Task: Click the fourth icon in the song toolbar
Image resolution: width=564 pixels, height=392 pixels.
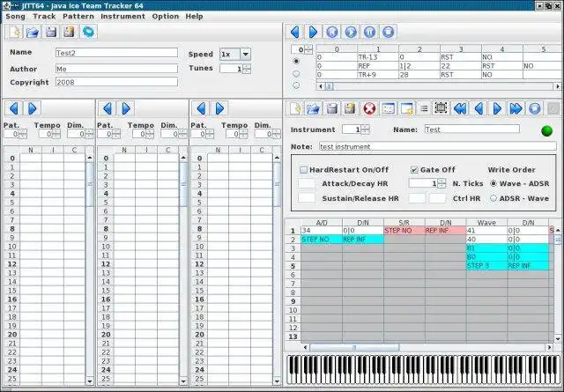Action: click(70, 32)
